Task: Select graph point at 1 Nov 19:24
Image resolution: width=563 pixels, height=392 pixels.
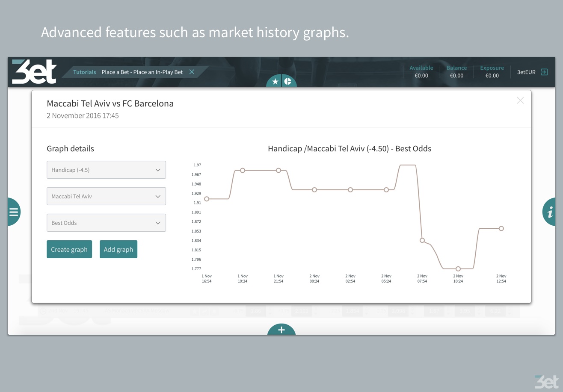Action: click(243, 170)
